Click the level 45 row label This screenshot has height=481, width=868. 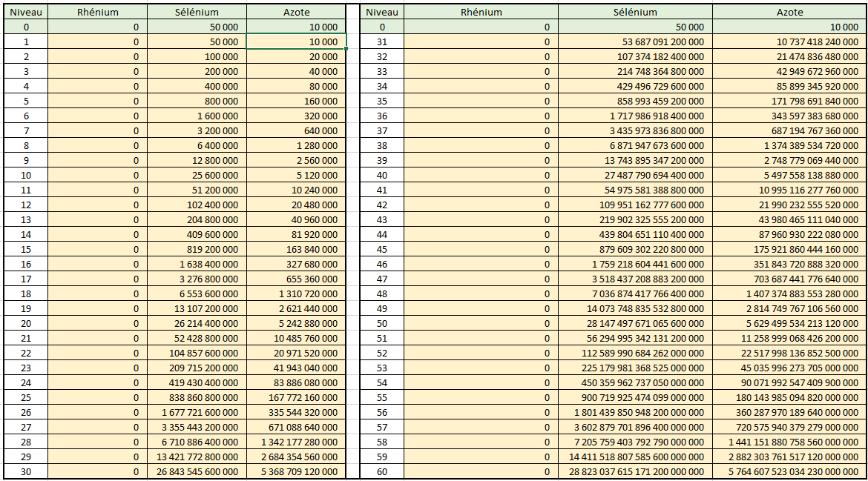click(x=382, y=250)
